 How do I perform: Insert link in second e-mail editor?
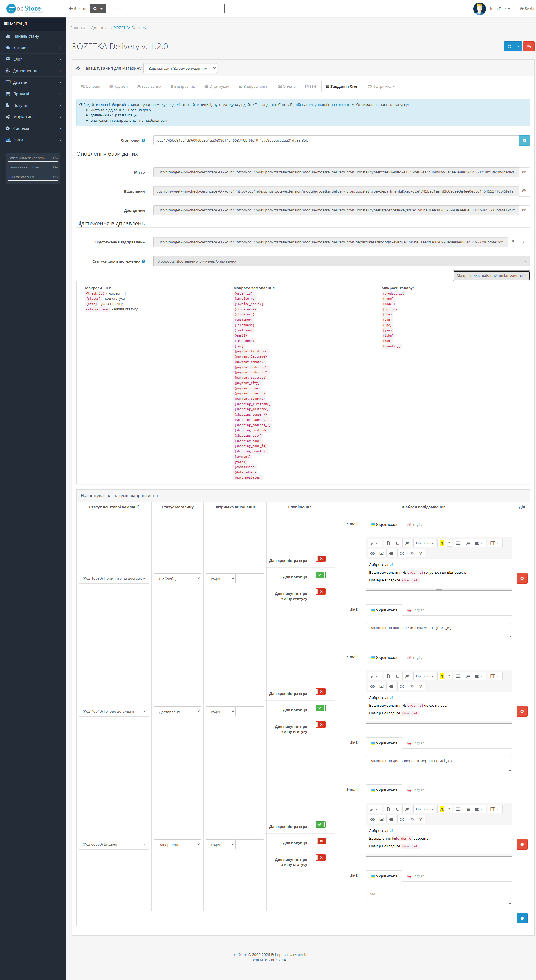click(x=373, y=686)
